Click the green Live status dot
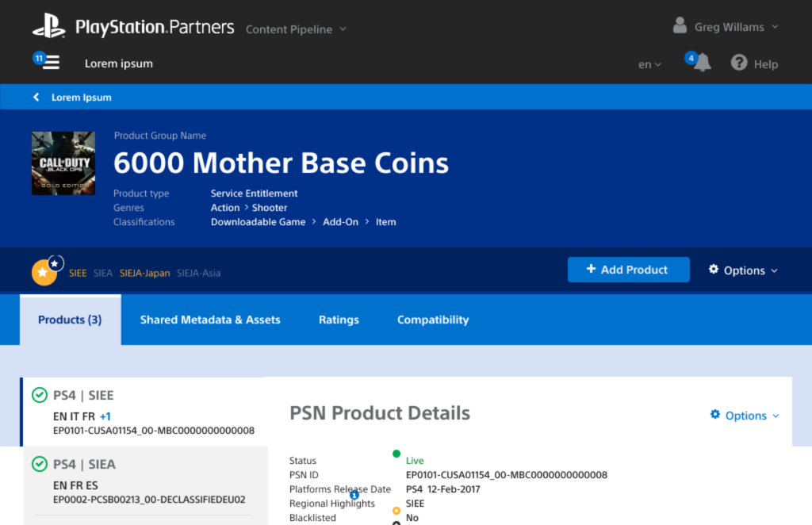Screen dimensions: 812x525 pos(396,454)
